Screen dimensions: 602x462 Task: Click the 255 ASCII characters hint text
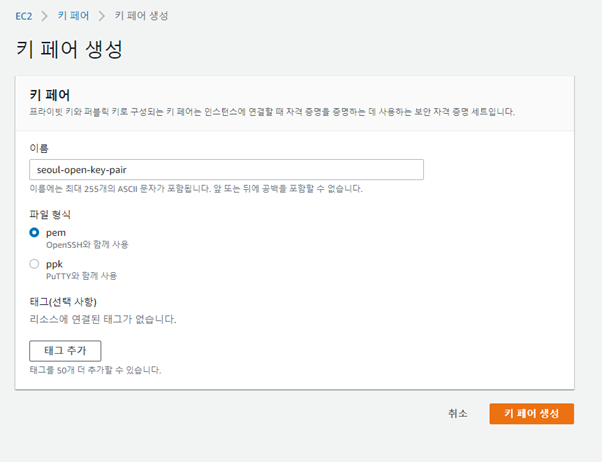tap(196, 189)
